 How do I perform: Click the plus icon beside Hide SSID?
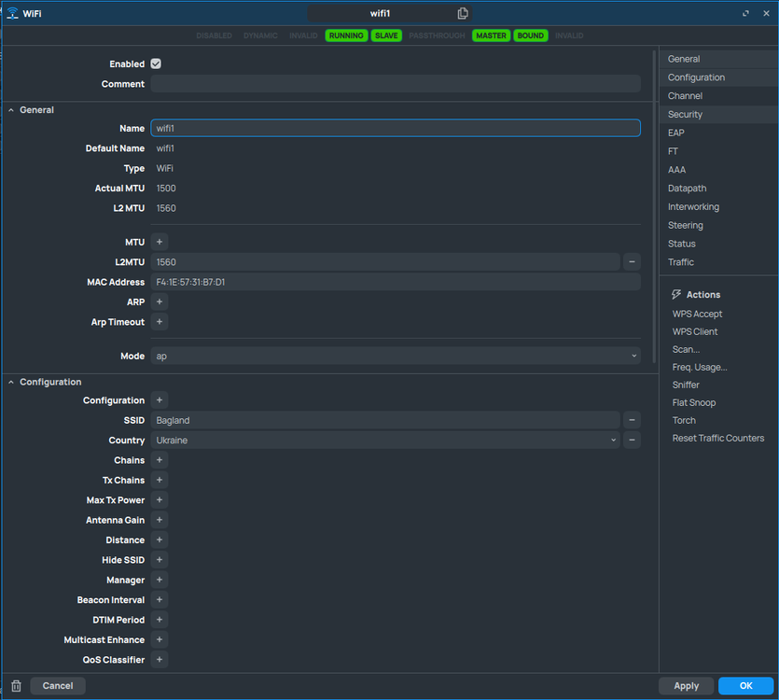(x=160, y=560)
